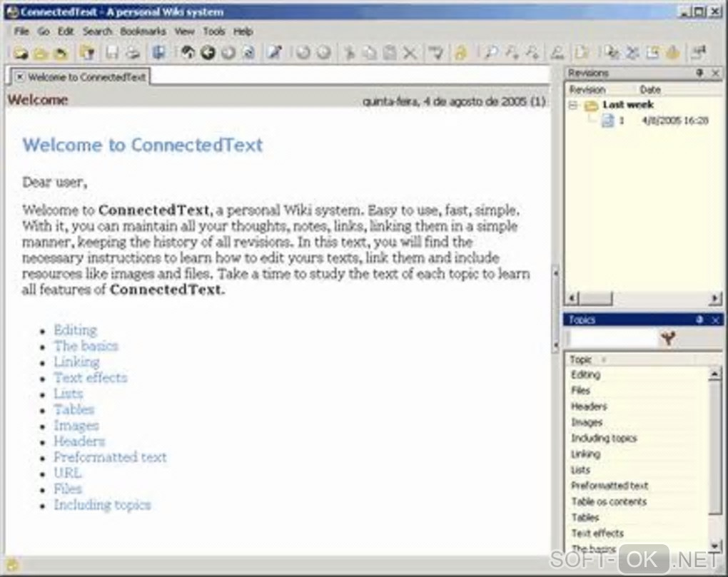Close the Welcome to ConnectedText tab
728x577 pixels.
tap(19, 77)
